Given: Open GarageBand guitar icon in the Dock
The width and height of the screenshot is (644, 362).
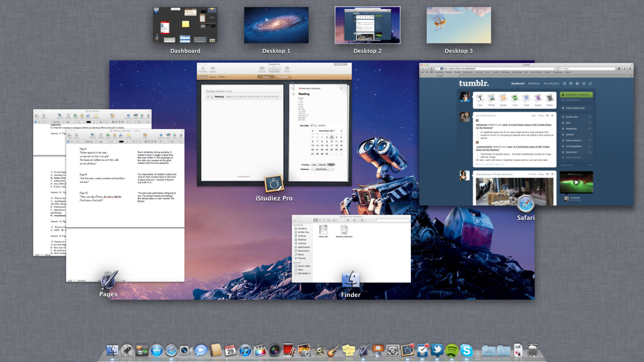Looking at the screenshot, I should click(333, 350).
